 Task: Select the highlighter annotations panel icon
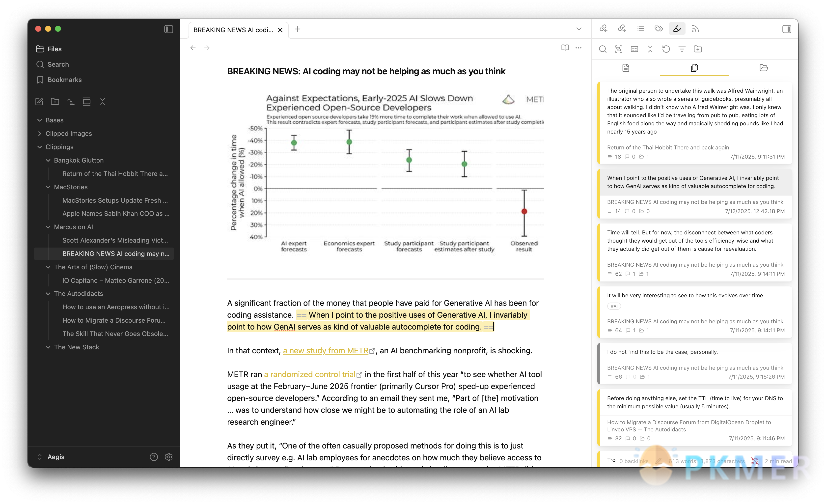(x=677, y=29)
